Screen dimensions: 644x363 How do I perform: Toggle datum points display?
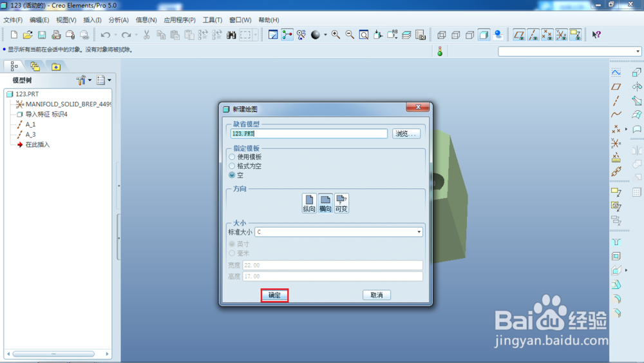tap(547, 35)
